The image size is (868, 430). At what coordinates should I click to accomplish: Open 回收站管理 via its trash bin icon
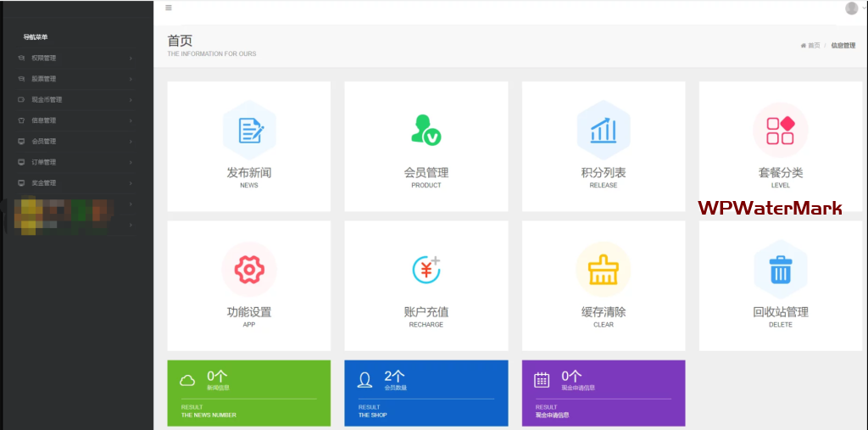[x=780, y=270]
